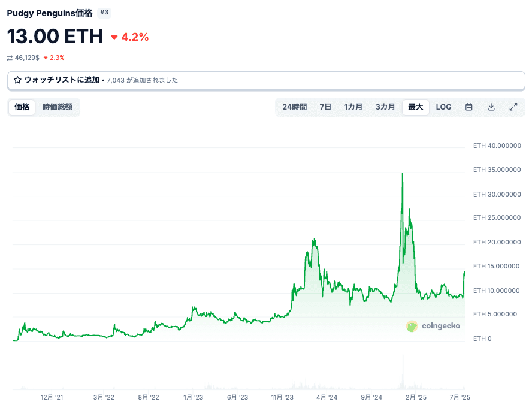Image resolution: width=532 pixels, height=411 pixels.
Task: Click the ETH/USD swap arrows icon
Action: point(10,58)
